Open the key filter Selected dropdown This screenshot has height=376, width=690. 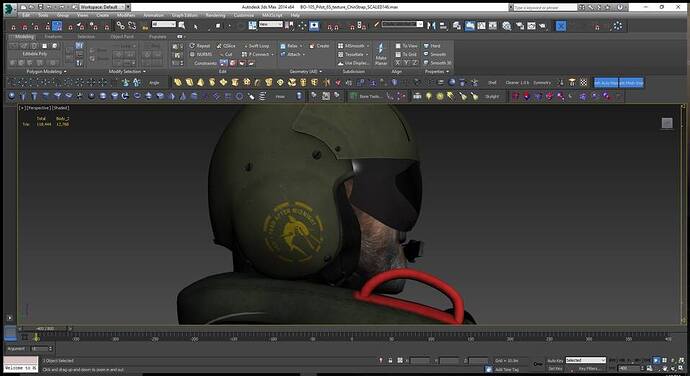pyautogui.click(x=585, y=360)
